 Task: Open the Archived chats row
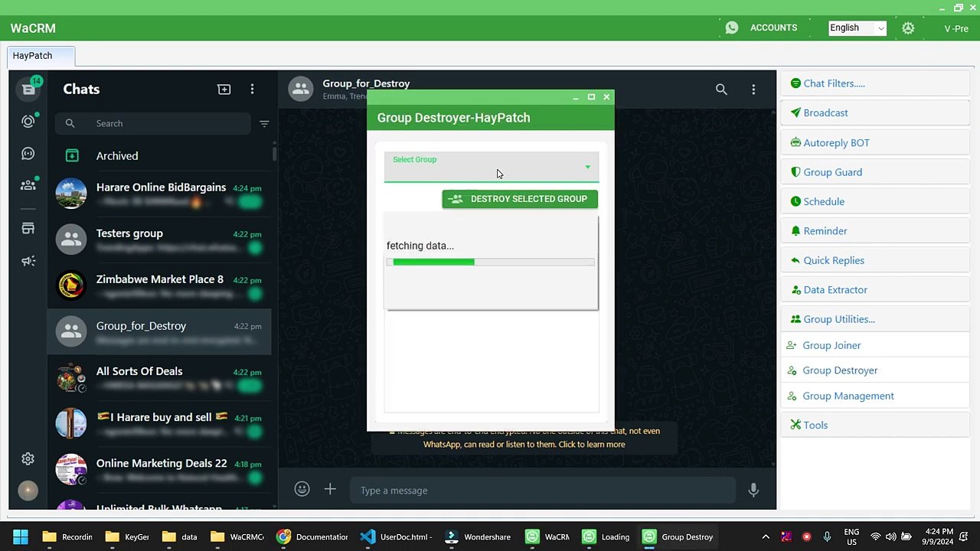tap(159, 155)
